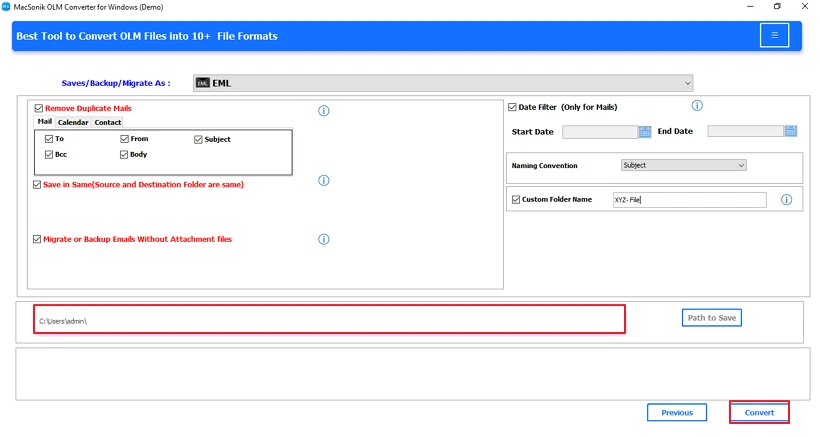The width and height of the screenshot is (820, 437).
Task: Open the End Date calendar picker
Action: 791,131
